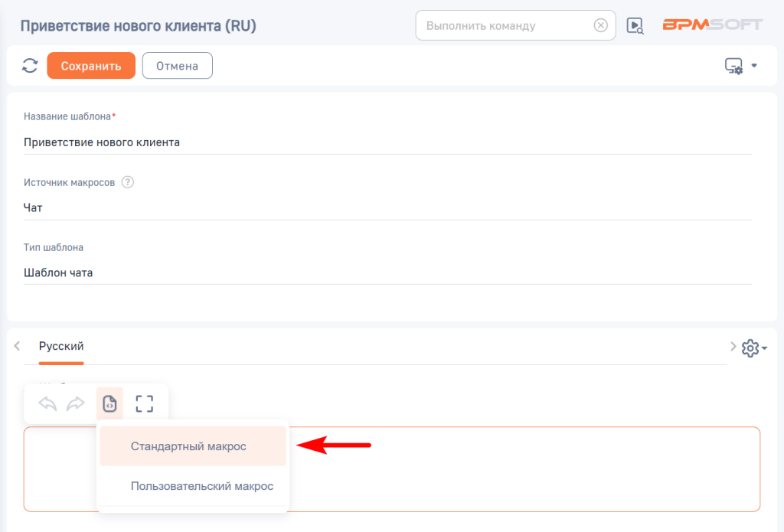
Task: Click the refresh icon beside Save
Action: (x=30, y=66)
